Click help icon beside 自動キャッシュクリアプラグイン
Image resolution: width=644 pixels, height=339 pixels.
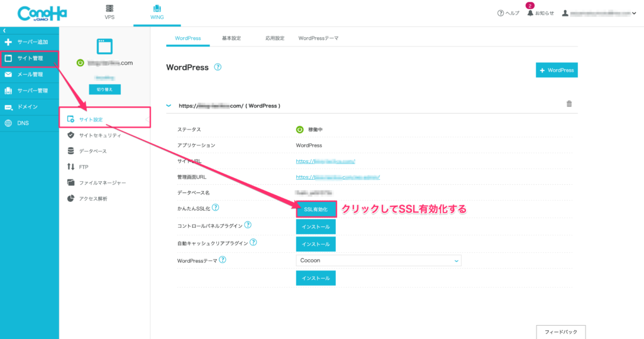click(x=253, y=242)
